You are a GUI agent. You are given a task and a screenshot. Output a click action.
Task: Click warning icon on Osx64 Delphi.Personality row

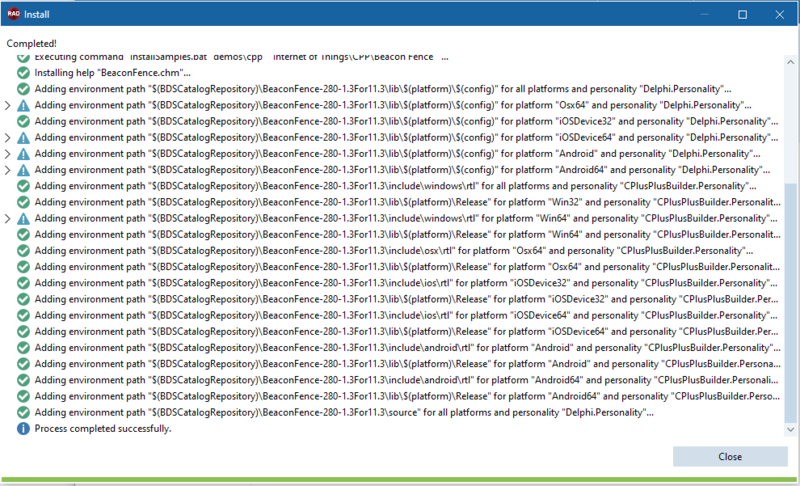click(x=23, y=106)
